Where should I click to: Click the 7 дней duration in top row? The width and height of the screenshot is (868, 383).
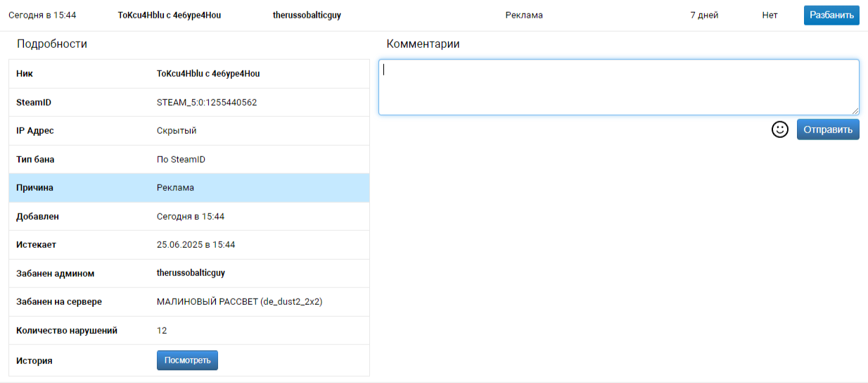point(704,15)
